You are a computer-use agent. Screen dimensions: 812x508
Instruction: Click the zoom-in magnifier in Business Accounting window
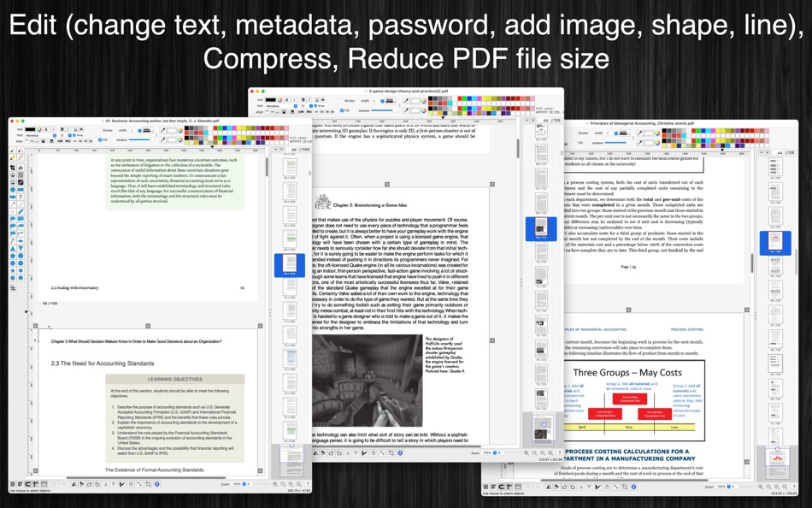275,484
